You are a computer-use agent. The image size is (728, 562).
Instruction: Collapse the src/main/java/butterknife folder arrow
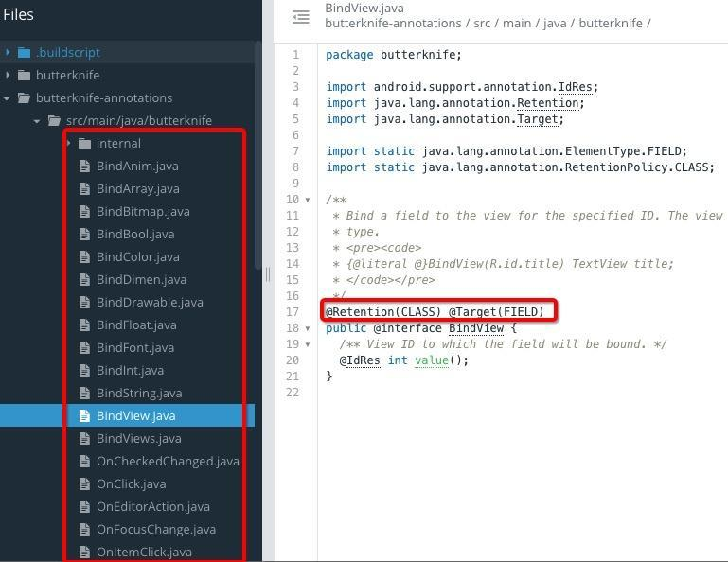[37, 121]
